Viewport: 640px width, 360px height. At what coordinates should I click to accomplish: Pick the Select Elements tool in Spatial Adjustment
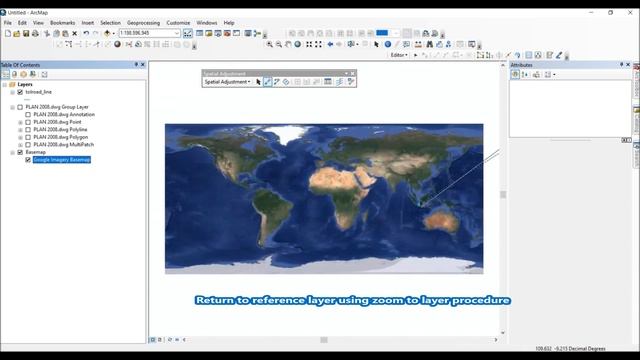click(258, 82)
